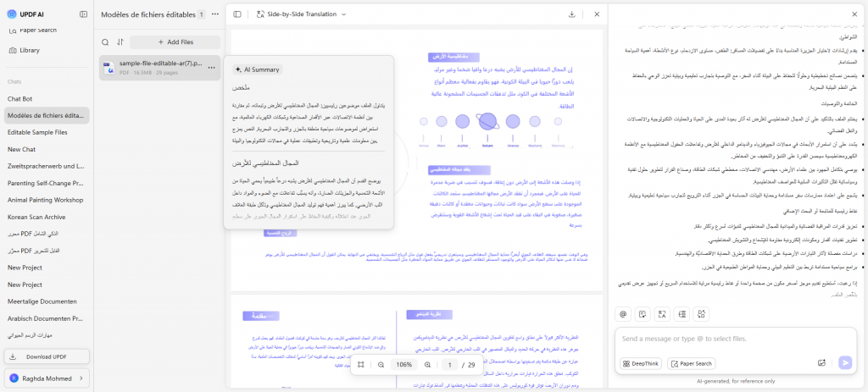The width and height of the screenshot is (868, 392).
Task: Close the chat panel
Action: coord(854,14)
